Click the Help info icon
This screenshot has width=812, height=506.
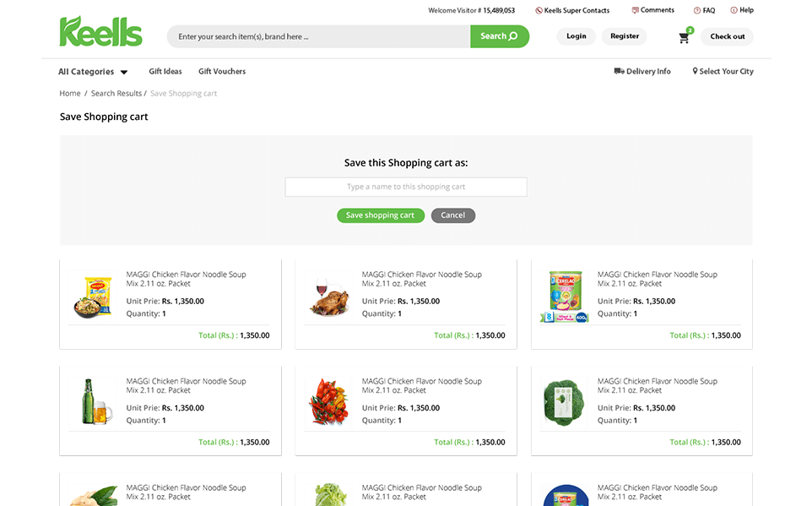tap(734, 11)
